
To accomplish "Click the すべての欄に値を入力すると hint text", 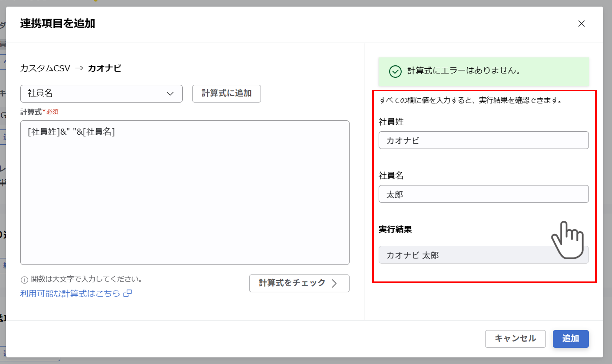I will click(x=470, y=100).
